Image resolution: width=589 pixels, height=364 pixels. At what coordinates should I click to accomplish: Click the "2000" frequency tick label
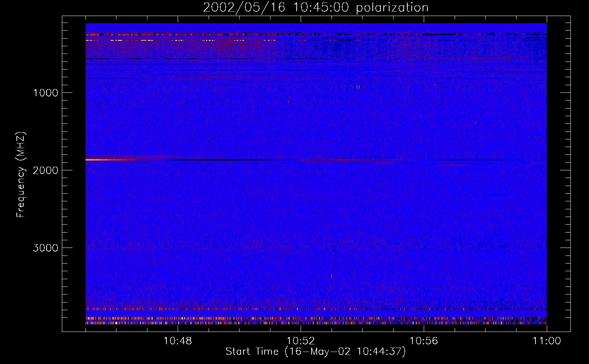point(46,170)
